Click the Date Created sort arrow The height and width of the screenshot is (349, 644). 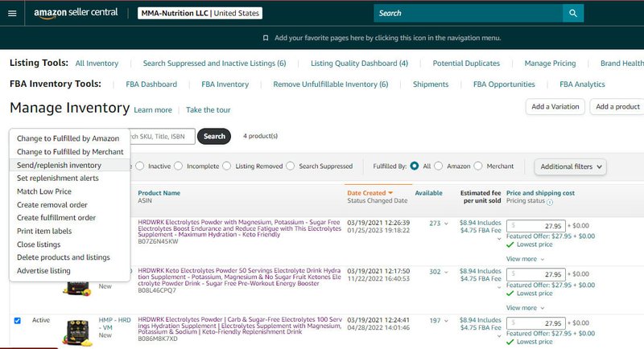390,193
